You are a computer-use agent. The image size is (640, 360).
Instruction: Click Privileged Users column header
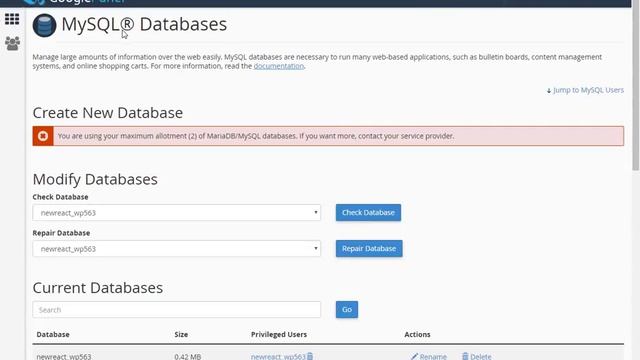click(x=279, y=334)
